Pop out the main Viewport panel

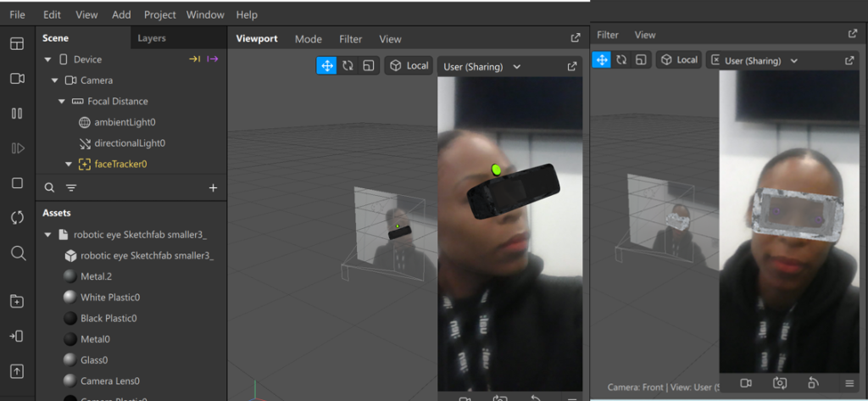(576, 37)
